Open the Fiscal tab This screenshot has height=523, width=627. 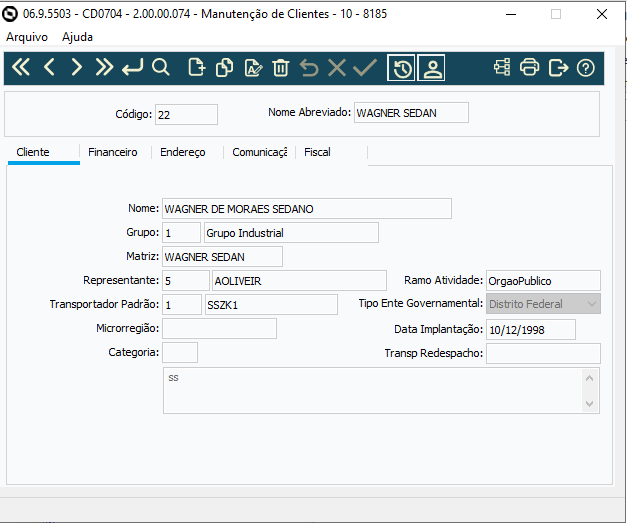pos(331,152)
